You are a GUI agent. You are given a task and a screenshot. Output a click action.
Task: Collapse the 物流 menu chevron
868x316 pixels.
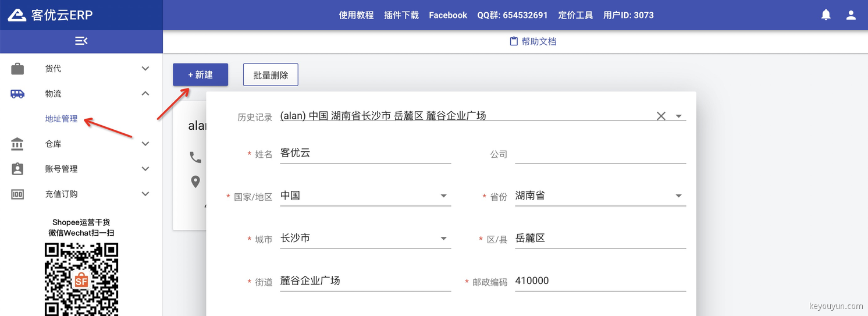click(145, 94)
